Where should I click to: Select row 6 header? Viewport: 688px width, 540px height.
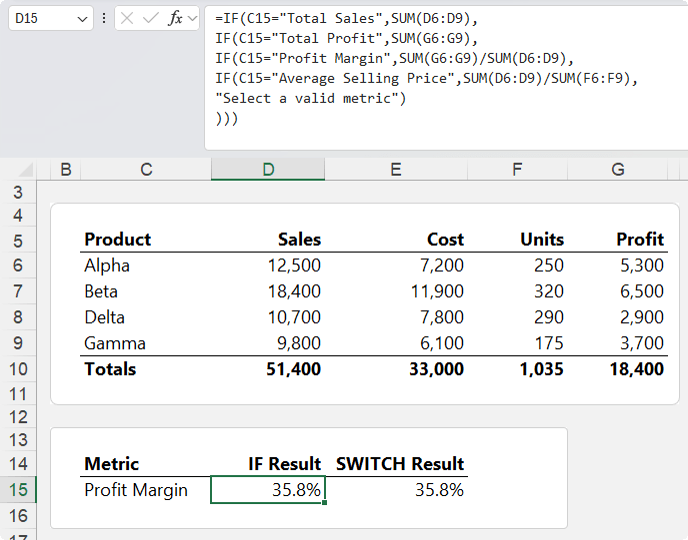point(18,265)
